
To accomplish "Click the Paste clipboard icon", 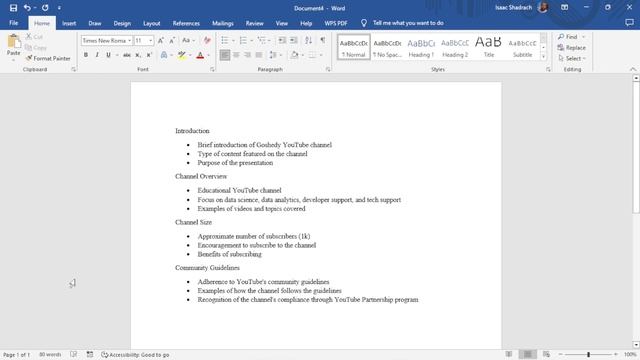I will [x=13, y=41].
